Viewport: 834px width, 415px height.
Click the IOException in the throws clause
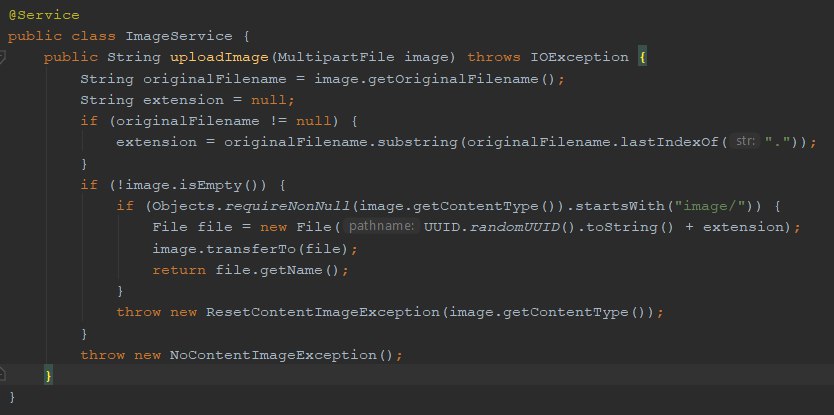pyautogui.click(x=579, y=57)
